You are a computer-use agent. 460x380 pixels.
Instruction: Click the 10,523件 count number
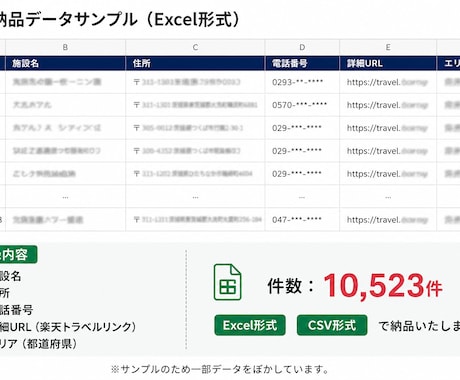[383, 286]
